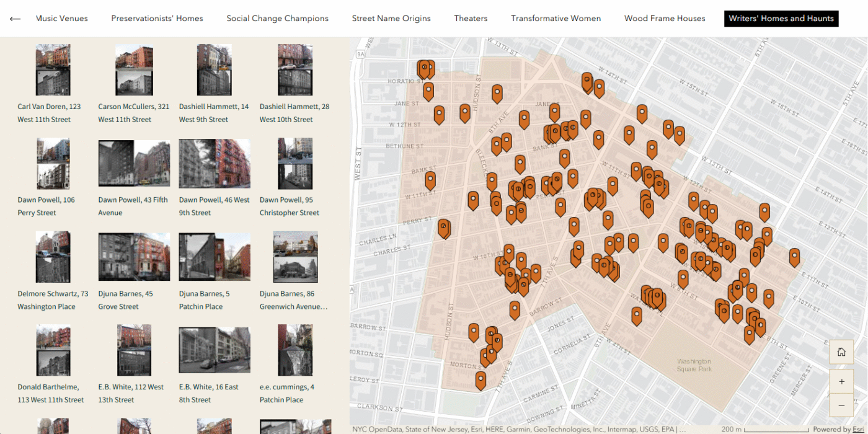Zoom out on the map
Image resolution: width=868 pixels, height=434 pixels.
(x=841, y=405)
